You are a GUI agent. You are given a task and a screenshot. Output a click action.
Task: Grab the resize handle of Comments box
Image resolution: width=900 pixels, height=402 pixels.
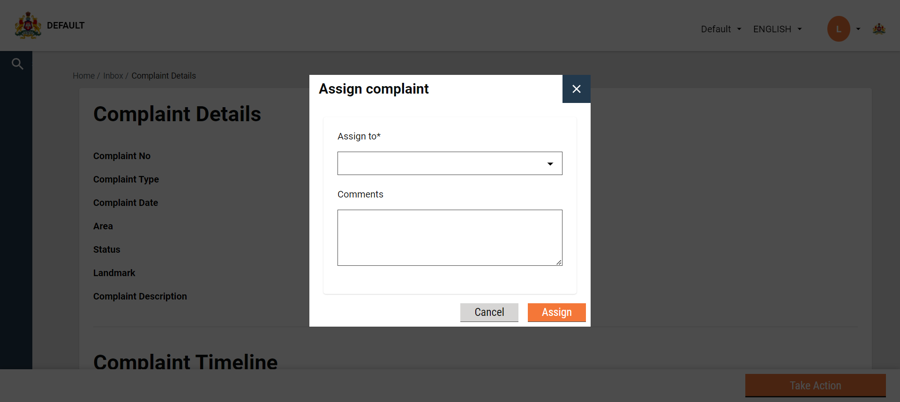click(x=558, y=262)
